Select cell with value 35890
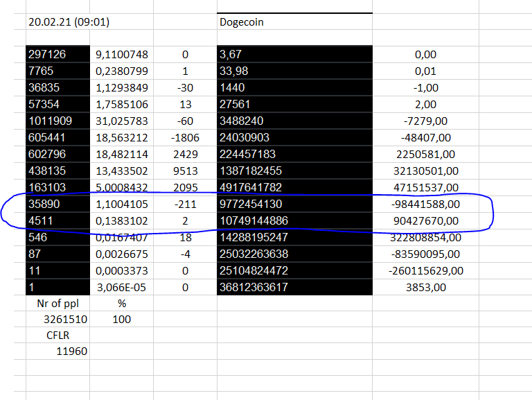 click(57, 204)
